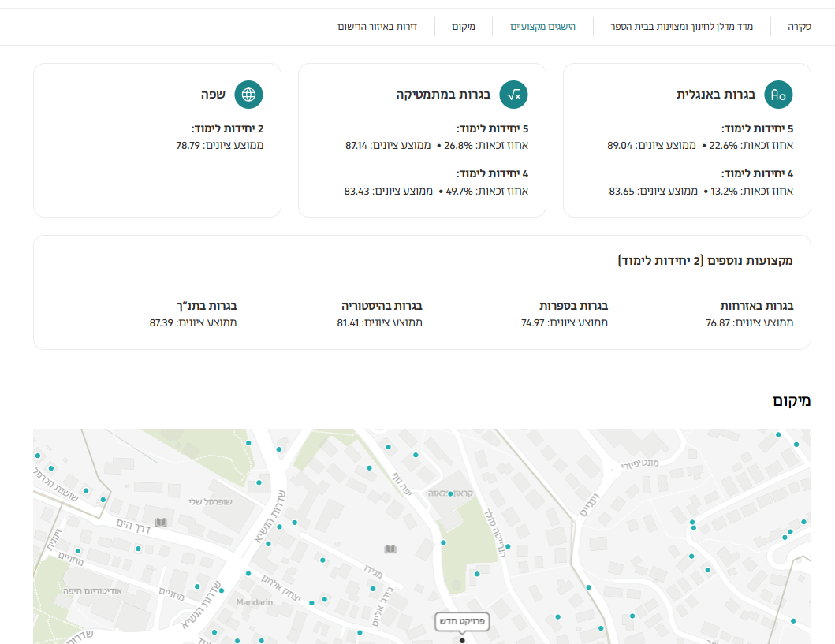This screenshot has height=644, width=835.
Task: Select the book icon near מגידו street
Action: (390, 549)
